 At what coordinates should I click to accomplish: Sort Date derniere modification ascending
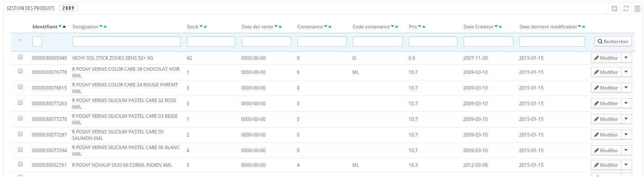[584, 27]
